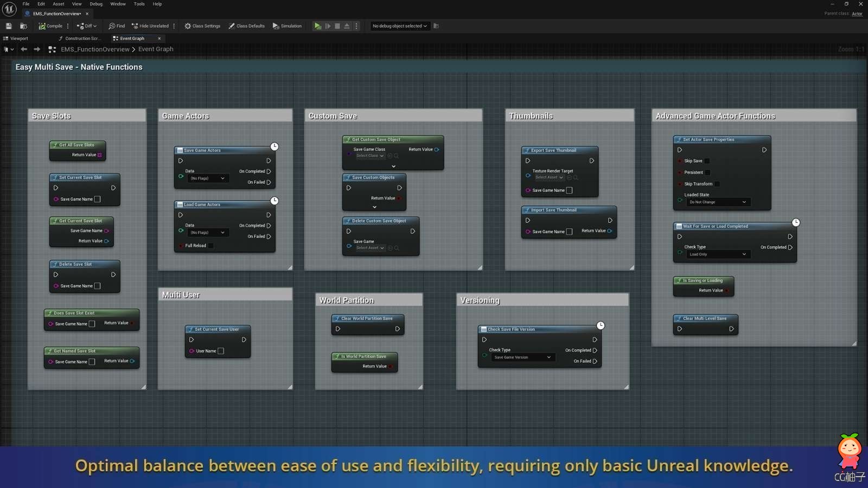Check Save Game Name on Get Named Save Slot

pos(92,362)
